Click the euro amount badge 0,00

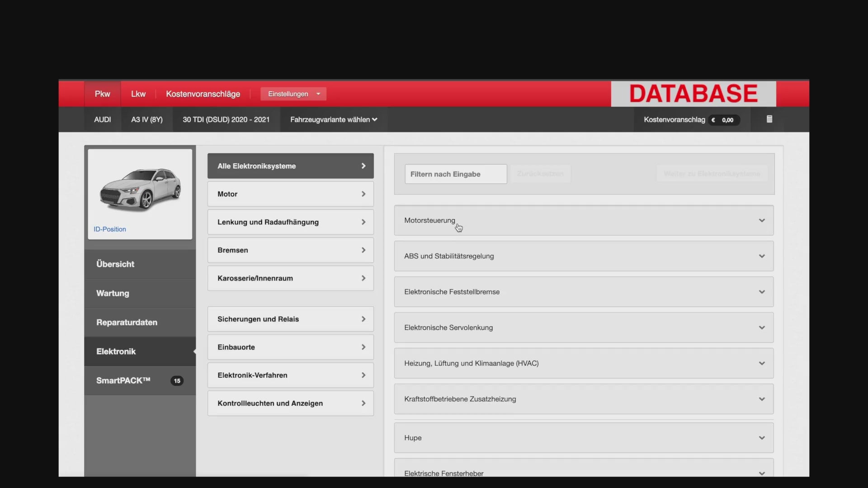click(x=724, y=120)
